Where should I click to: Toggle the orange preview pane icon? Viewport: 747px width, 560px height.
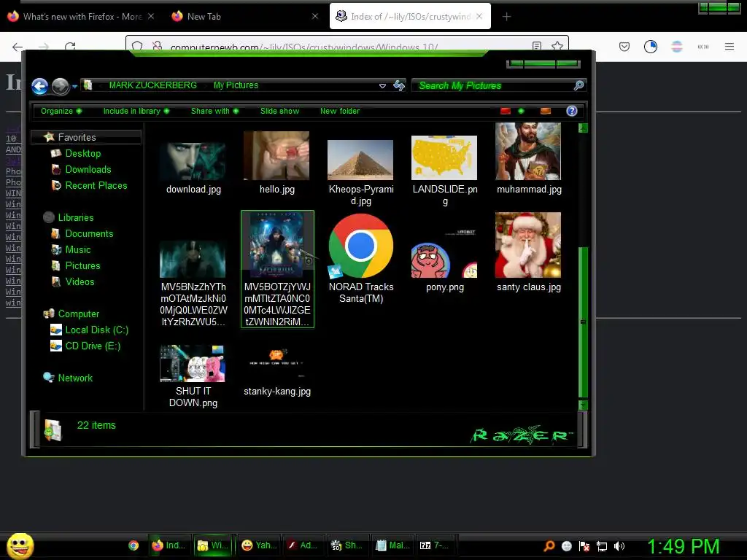546,111
